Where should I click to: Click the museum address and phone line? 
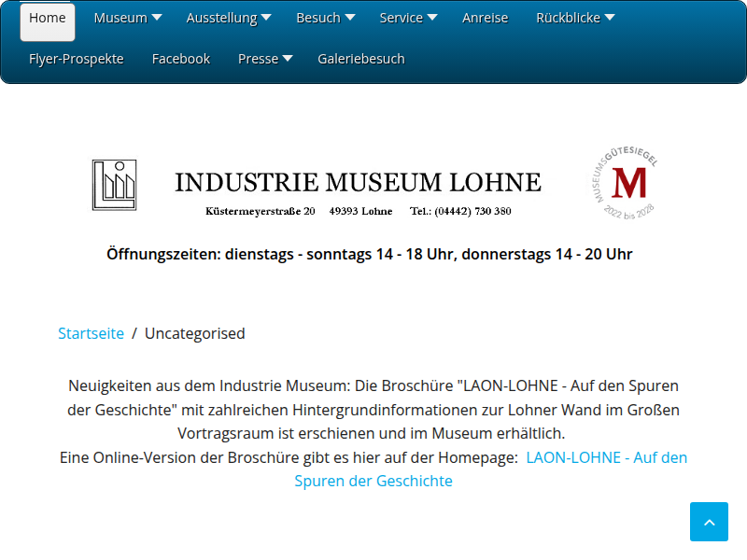(x=358, y=211)
